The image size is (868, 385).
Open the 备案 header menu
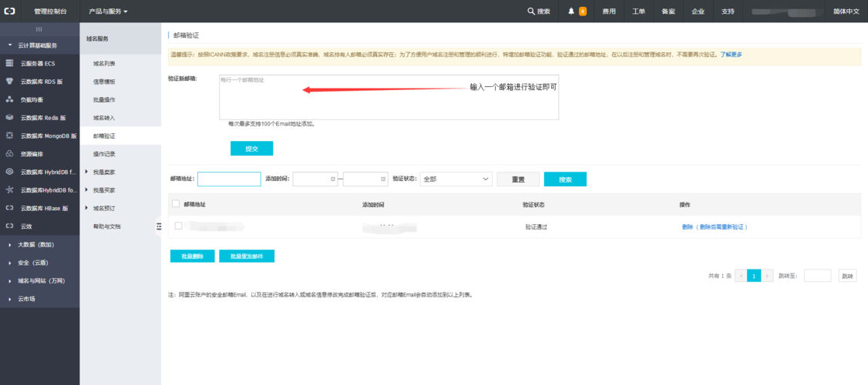[668, 11]
